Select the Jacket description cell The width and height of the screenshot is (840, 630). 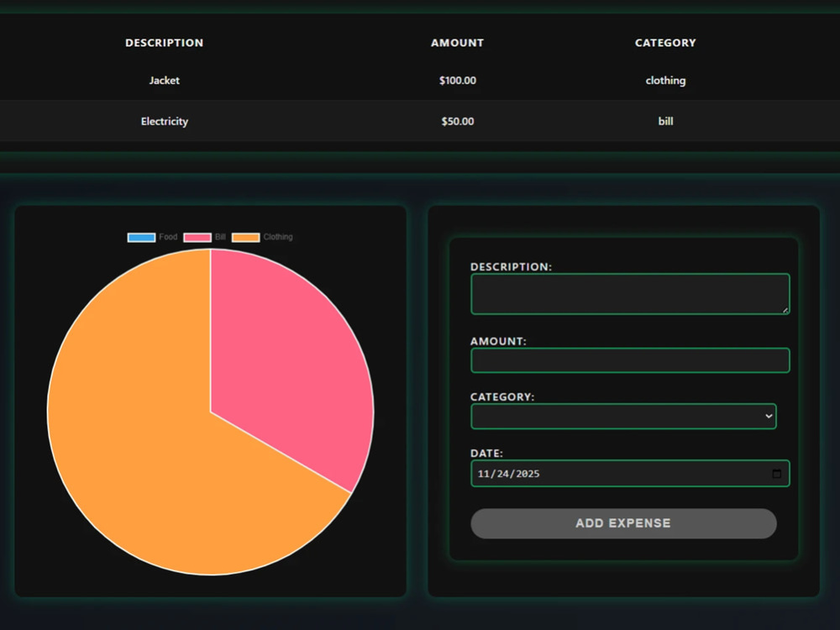[x=165, y=81]
